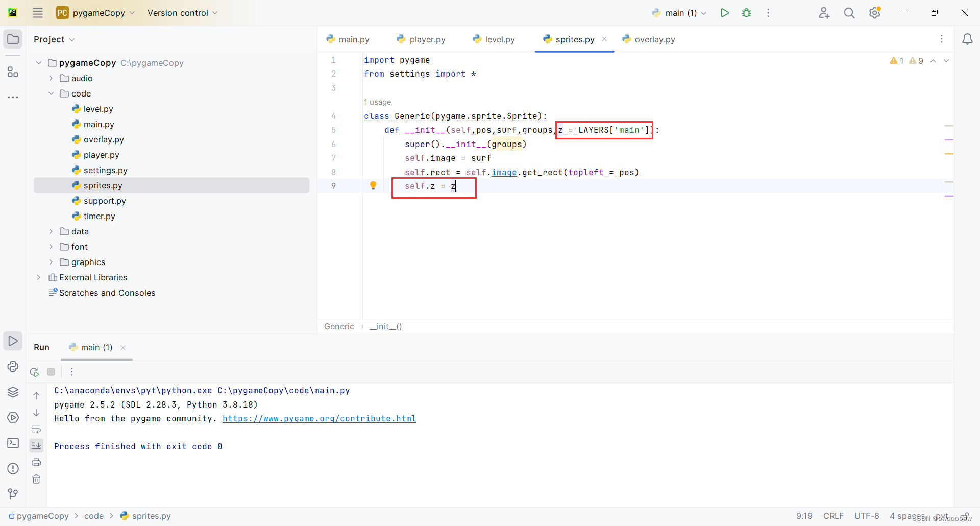Toggle the Project tool window folder icon
The image size is (980, 526).
point(13,39)
